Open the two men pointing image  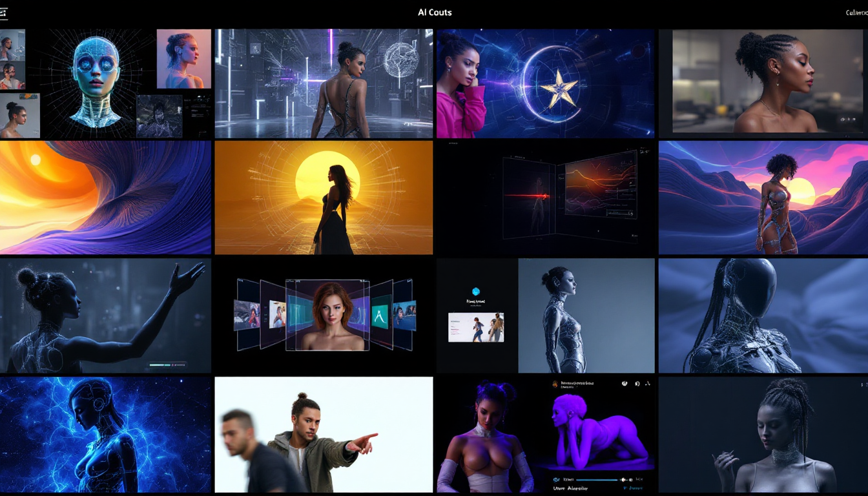click(x=324, y=435)
